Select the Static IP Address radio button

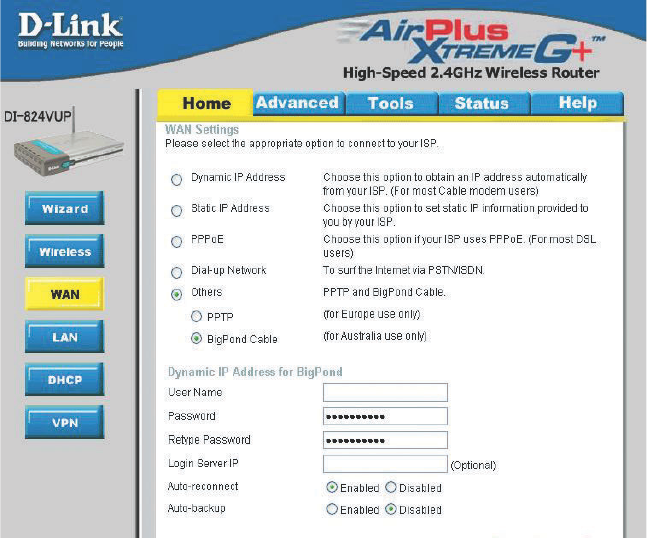(177, 211)
